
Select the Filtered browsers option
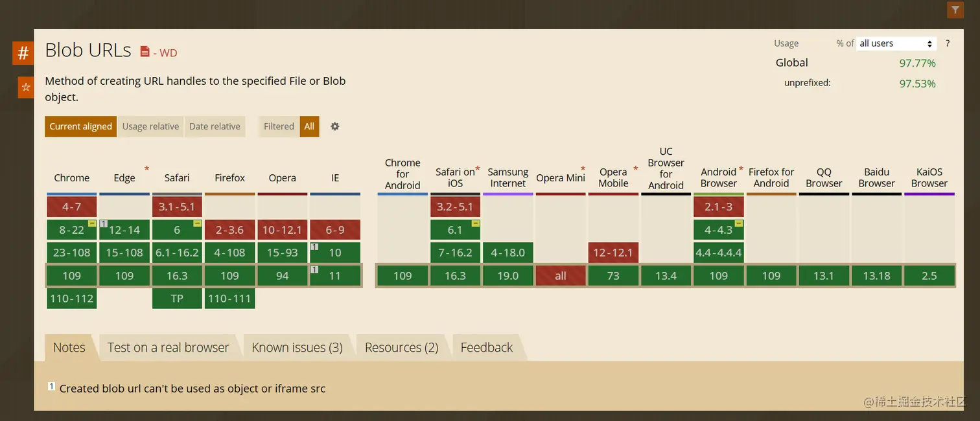coord(279,126)
